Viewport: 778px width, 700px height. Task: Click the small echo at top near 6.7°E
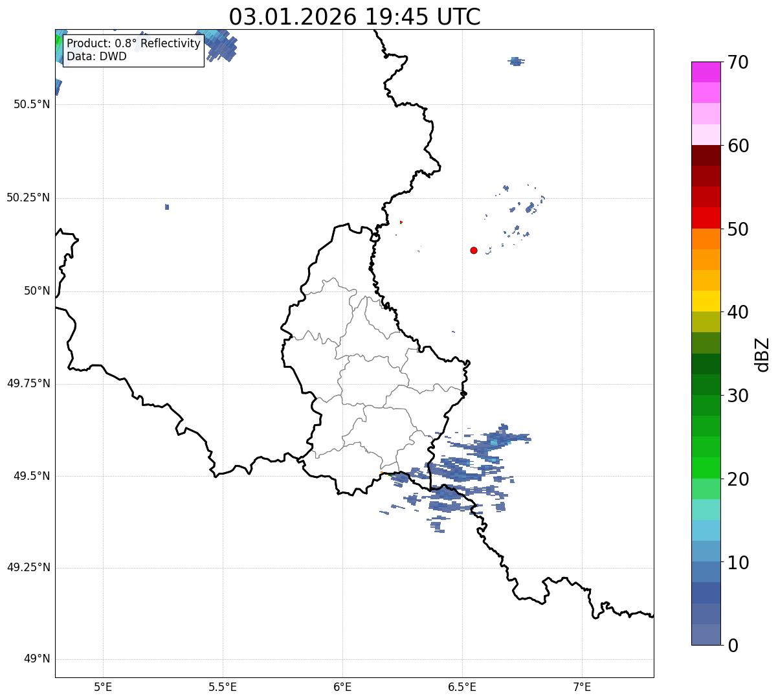[x=516, y=62]
